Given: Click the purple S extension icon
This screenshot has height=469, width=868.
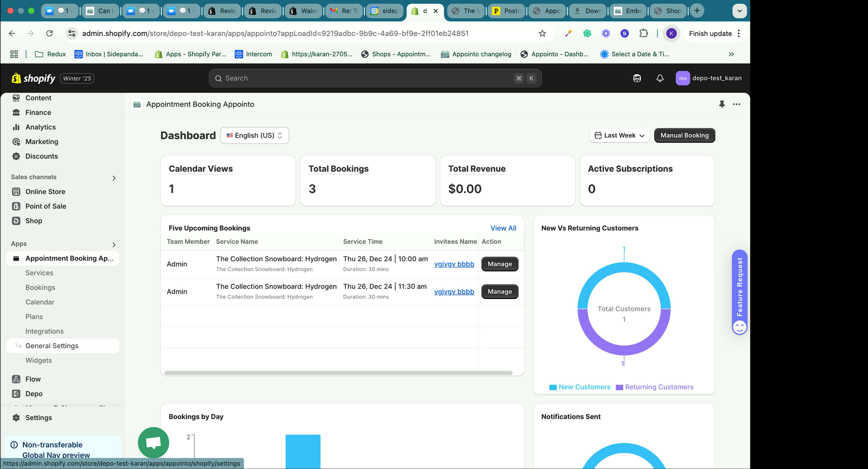Looking at the screenshot, I should tap(624, 33).
